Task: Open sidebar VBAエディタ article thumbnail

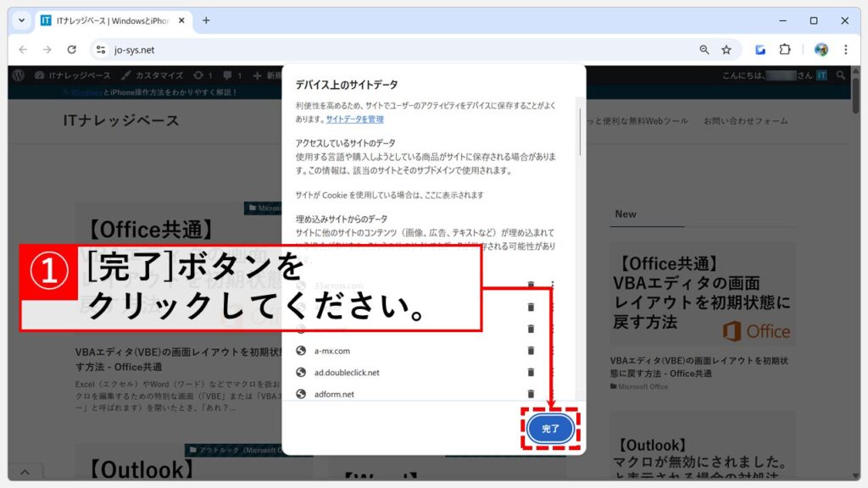Action: [x=702, y=294]
